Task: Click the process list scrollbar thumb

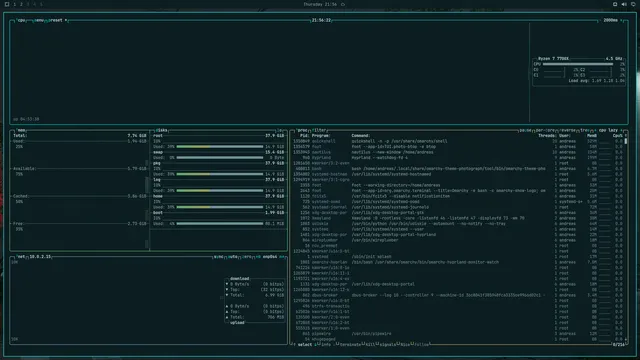Action: click(625, 141)
